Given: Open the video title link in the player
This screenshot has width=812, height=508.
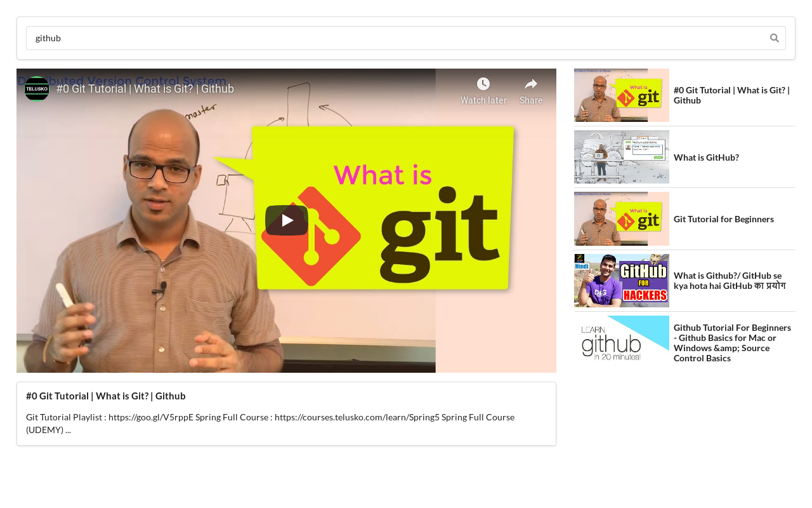Looking at the screenshot, I should point(145,89).
